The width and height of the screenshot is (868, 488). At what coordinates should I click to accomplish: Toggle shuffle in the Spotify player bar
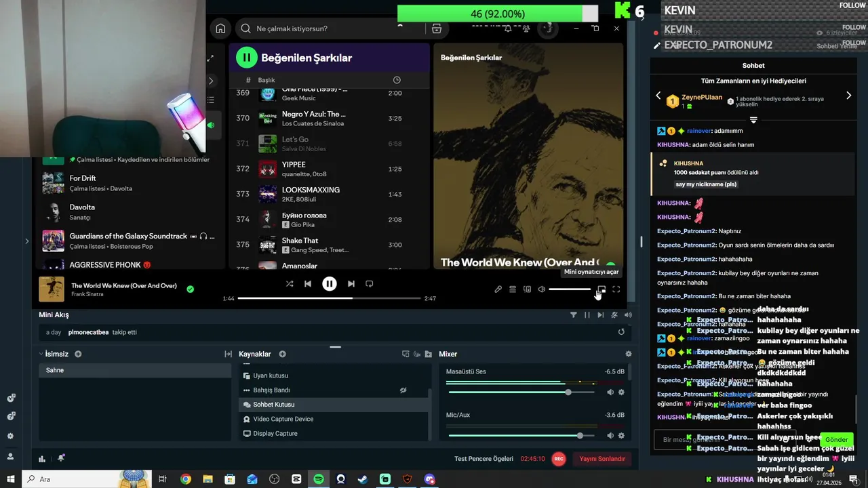(290, 284)
